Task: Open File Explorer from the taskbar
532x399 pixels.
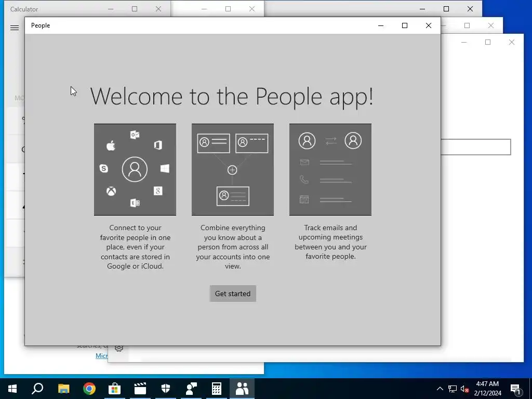Action: pos(63,389)
